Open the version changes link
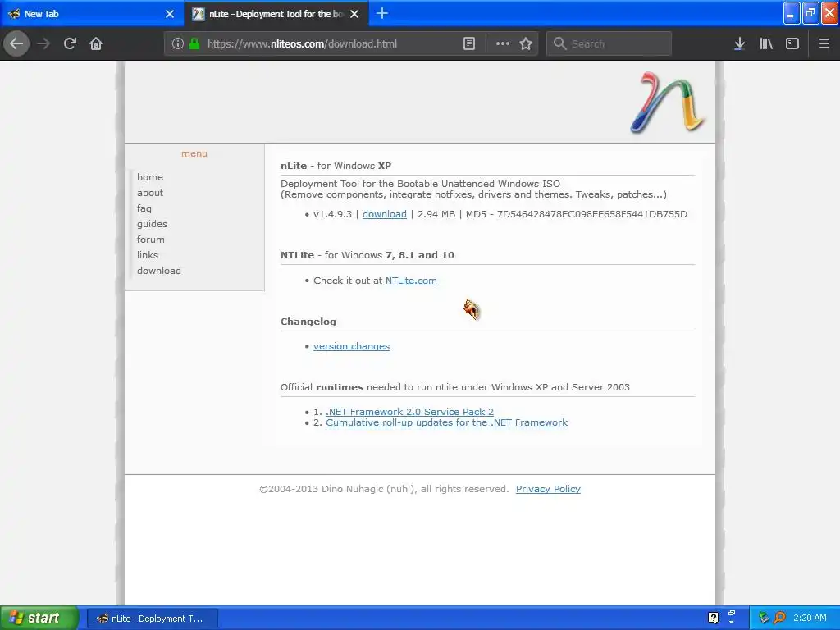Screen dimensions: 840x630 [351, 347]
